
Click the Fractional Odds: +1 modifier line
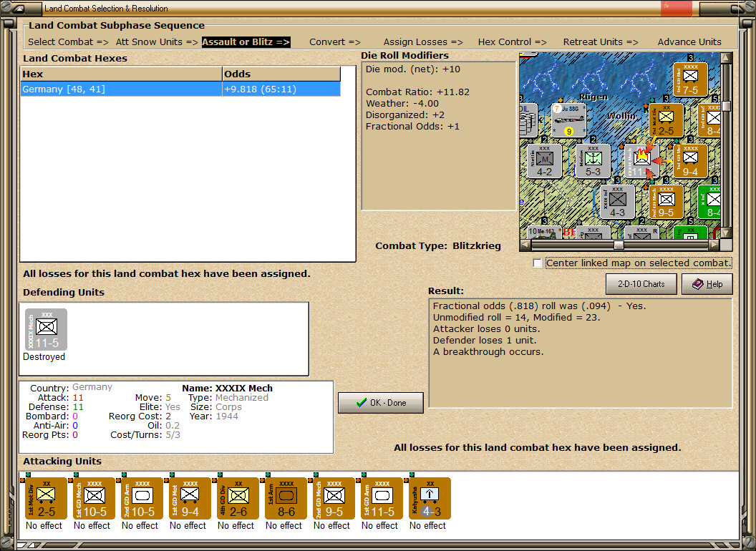[412, 127]
